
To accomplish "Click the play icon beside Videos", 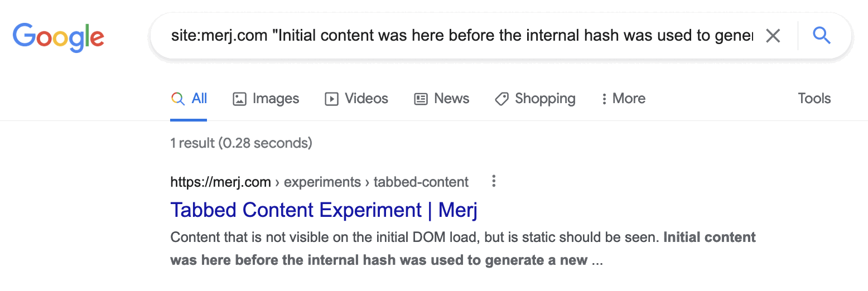I will click(x=331, y=99).
